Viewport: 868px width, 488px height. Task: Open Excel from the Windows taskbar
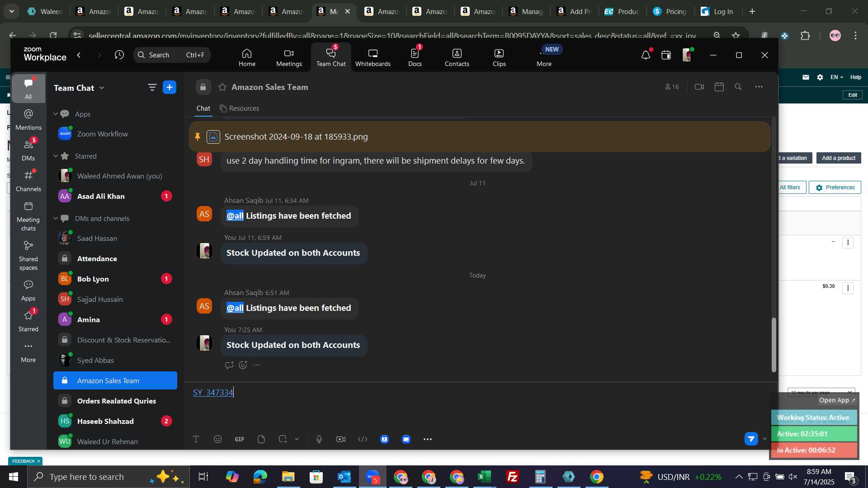point(485,477)
